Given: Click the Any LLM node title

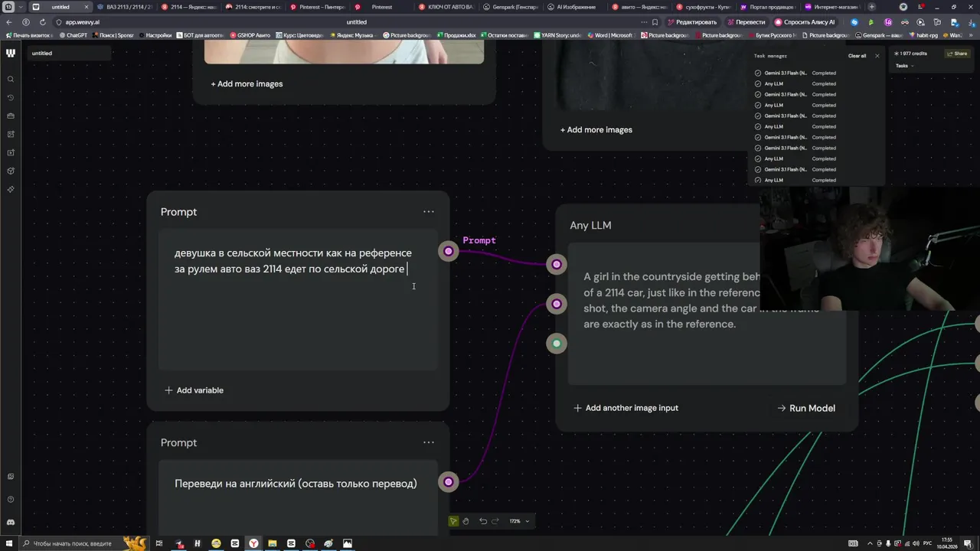Looking at the screenshot, I should coord(590,225).
